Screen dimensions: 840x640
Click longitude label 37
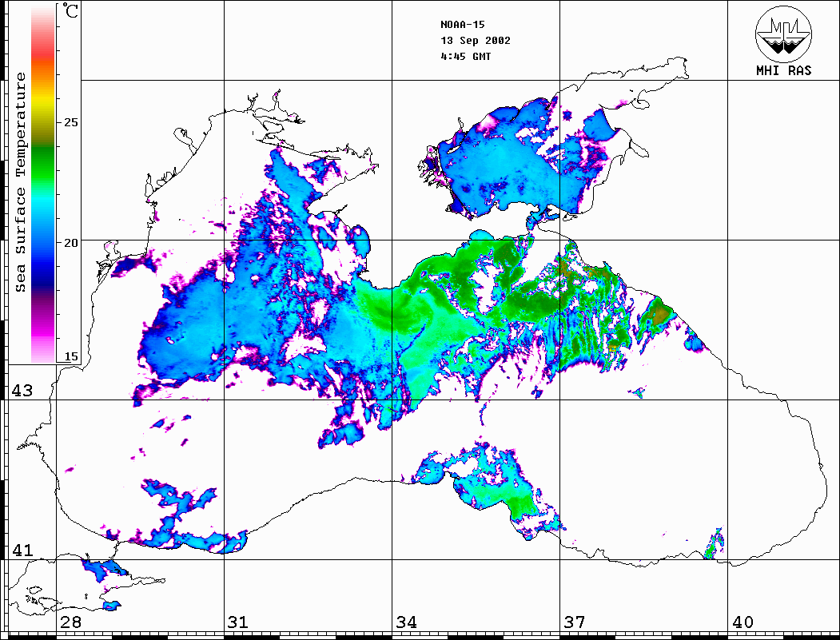(575, 622)
